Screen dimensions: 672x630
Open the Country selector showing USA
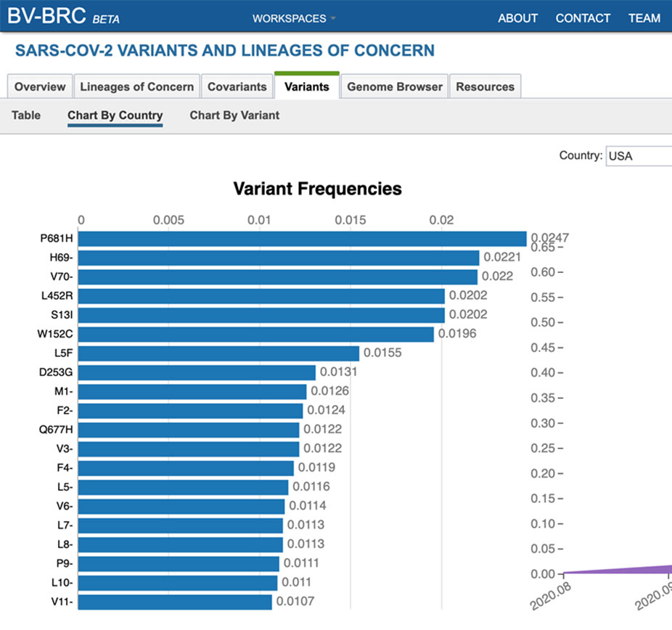pyautogui.click(x=638, y=155)
